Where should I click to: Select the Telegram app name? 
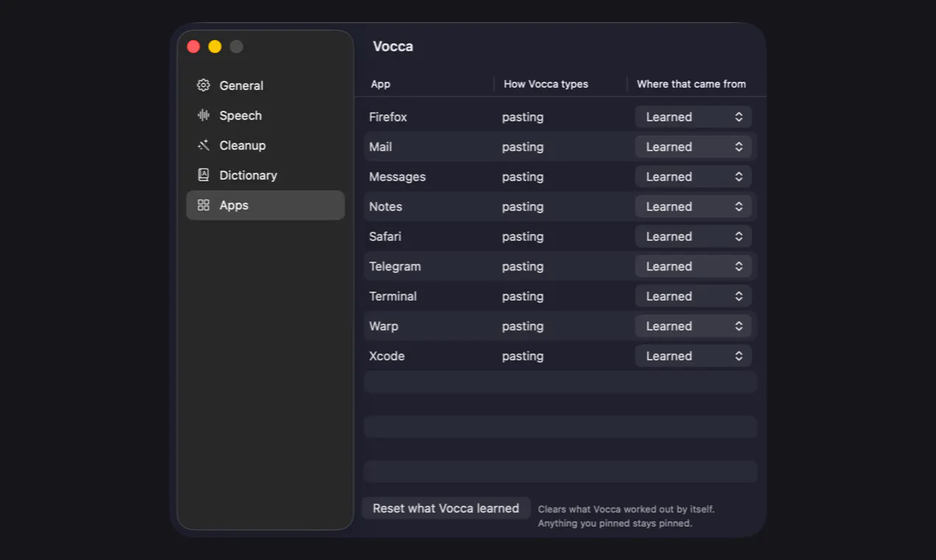point(394,266)
